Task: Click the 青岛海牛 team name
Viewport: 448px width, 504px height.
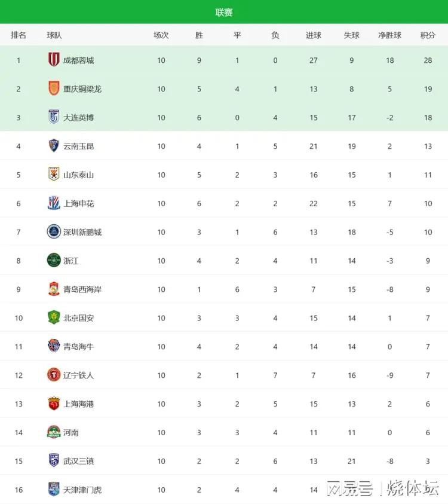Action: point(78,347)
